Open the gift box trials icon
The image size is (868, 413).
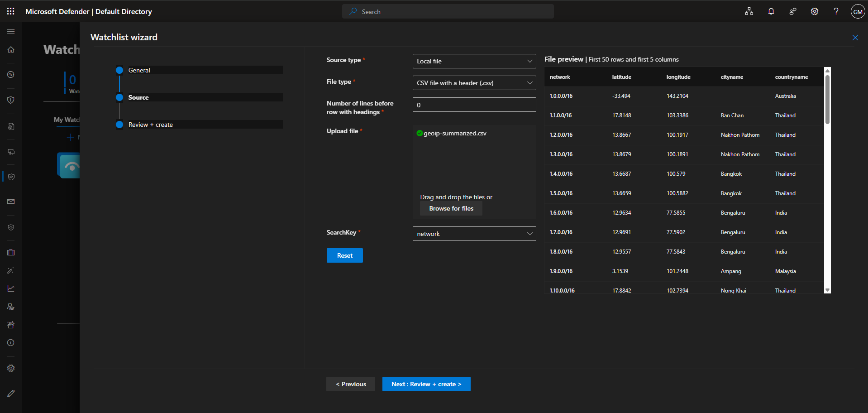click(11, 325)
